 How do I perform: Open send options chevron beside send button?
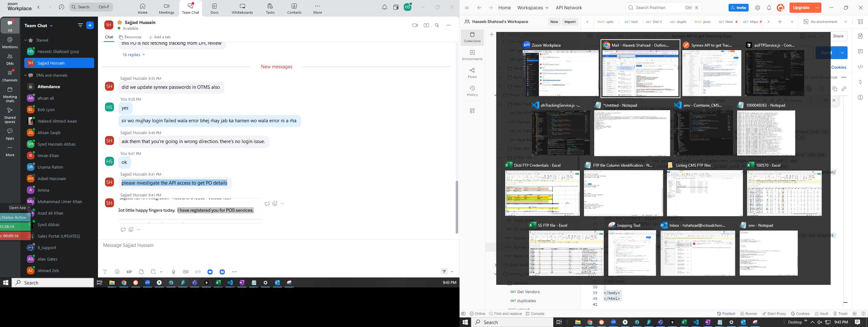coord(452,272)
